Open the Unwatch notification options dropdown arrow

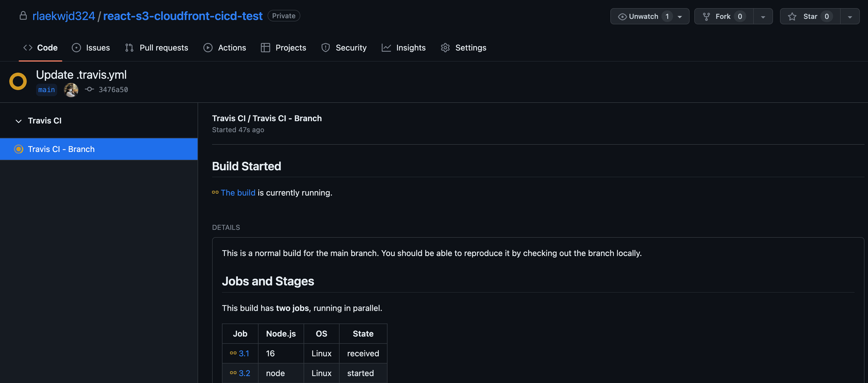[x=680, y=17]
